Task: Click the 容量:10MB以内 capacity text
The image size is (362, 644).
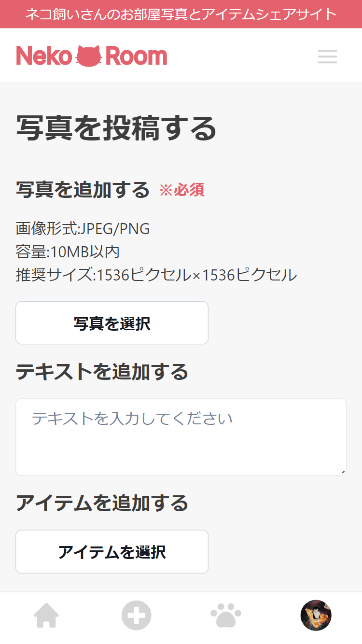Action: point(68,251)
